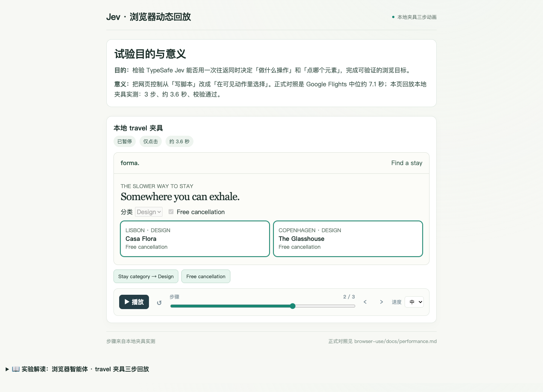Screen dimensions: 543x392
Task: Expand the 实验解读 details disclosure triangle
Action: [7, 369]
